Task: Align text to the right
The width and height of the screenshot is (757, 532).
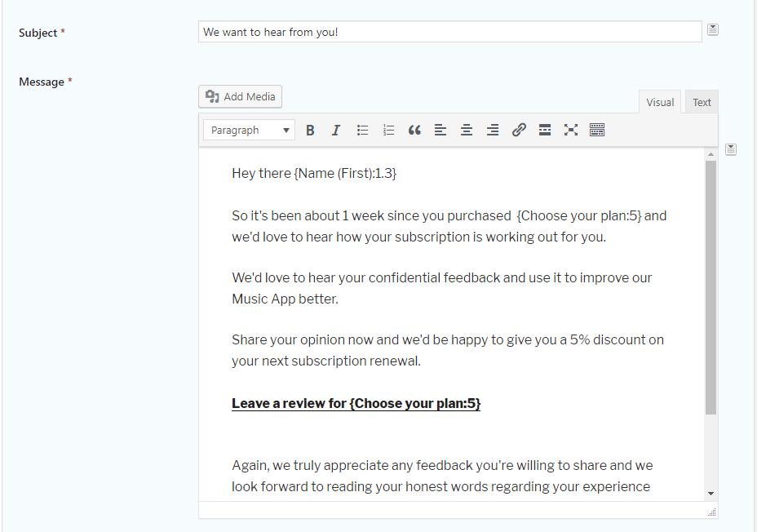Action: 493,130
